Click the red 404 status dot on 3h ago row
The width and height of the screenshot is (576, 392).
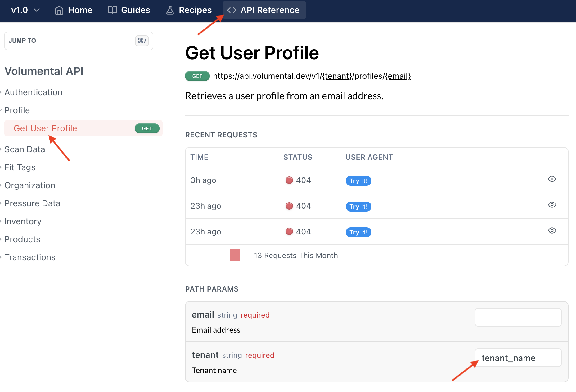[x=289, y=180]
